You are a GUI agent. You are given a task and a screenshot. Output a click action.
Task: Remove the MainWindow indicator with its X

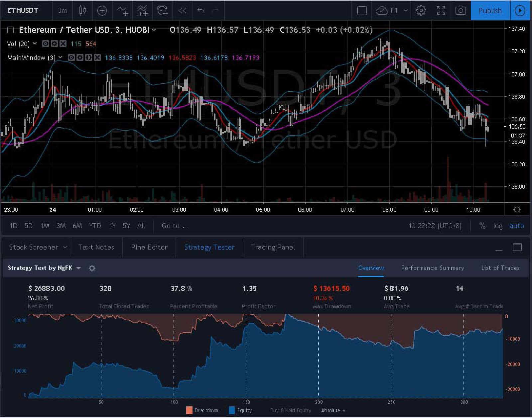97,57
